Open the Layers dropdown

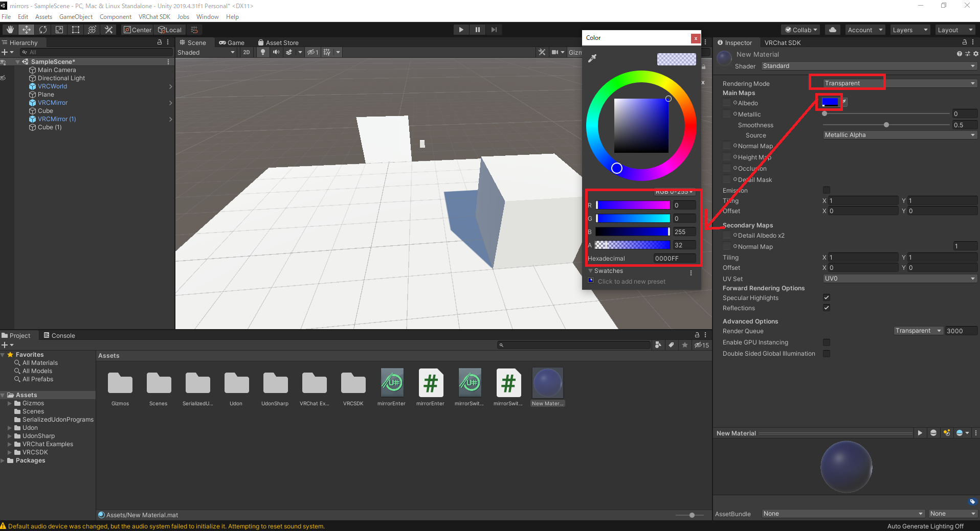tap(909, 30)
